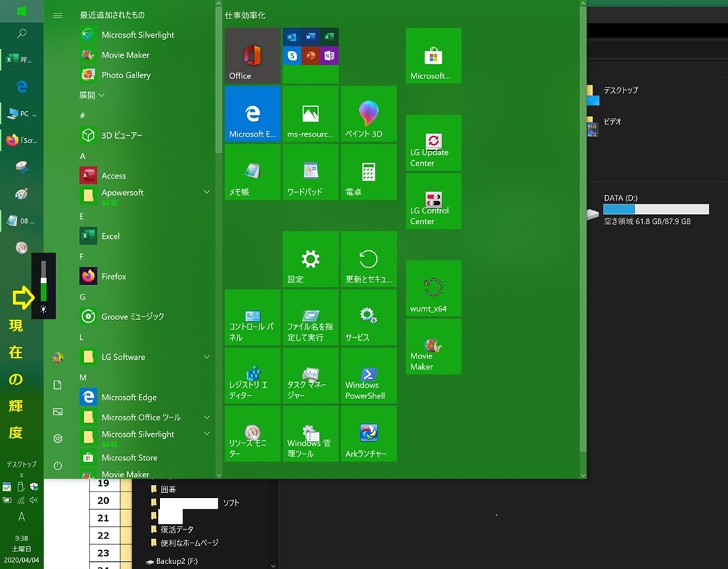
Task: Select Backup2 (F:) drive in tree
Action: tap(177, 561)
